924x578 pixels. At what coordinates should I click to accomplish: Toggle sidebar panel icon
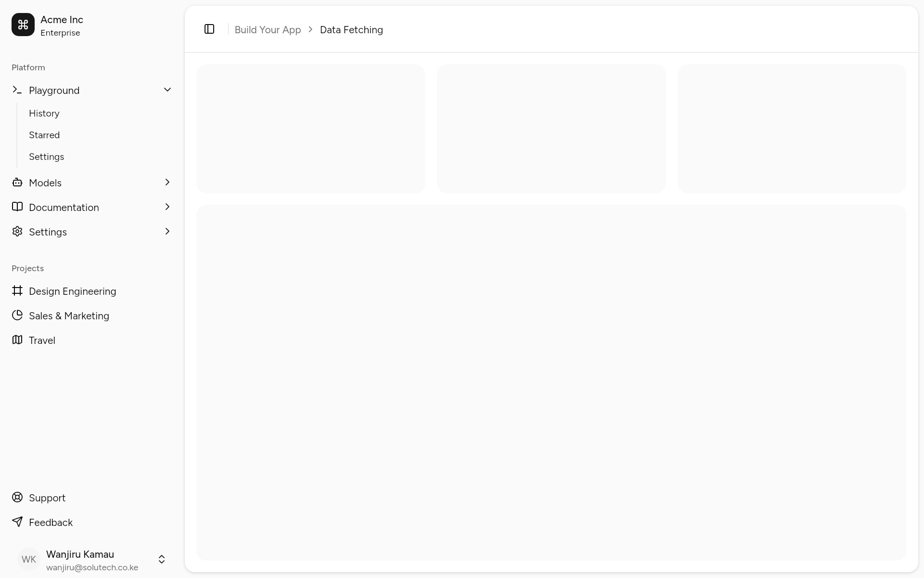[x=209, y=29]
